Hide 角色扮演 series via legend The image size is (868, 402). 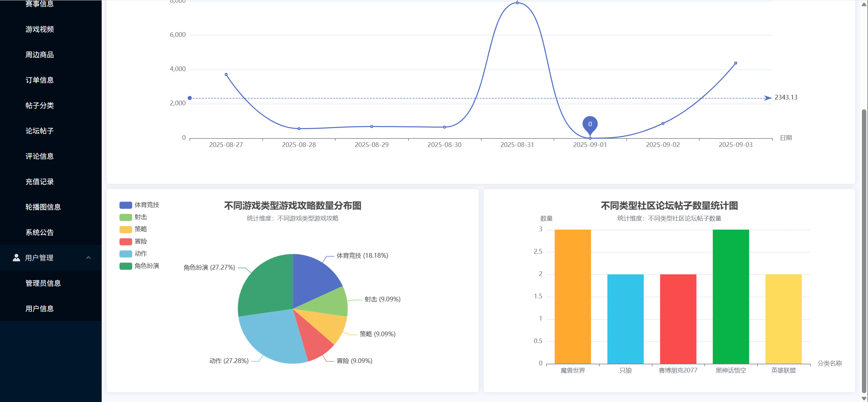click(x=146, y=266)
